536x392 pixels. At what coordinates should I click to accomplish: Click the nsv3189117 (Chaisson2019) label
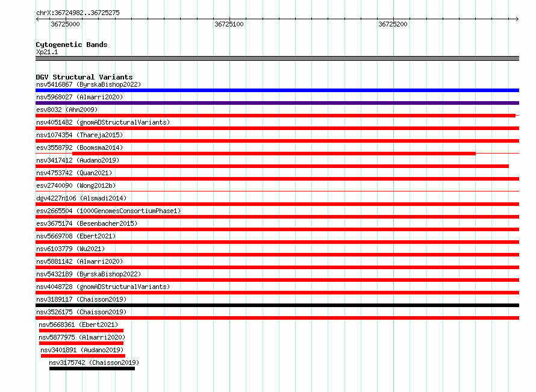[x=81, y=299]
